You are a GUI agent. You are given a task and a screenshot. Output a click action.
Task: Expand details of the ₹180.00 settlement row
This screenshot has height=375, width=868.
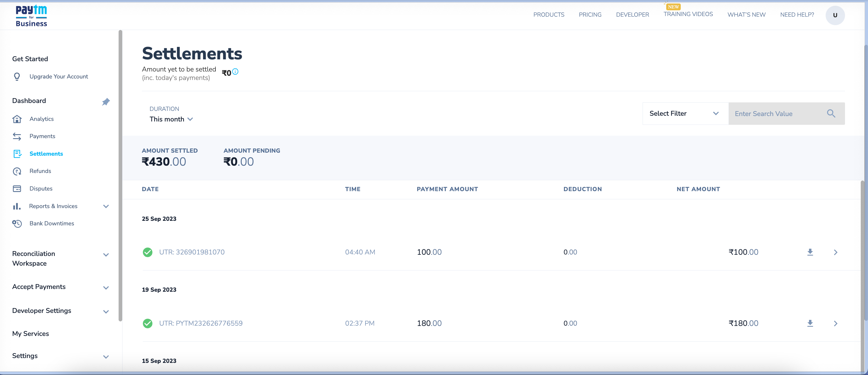[x=835, y=324]
